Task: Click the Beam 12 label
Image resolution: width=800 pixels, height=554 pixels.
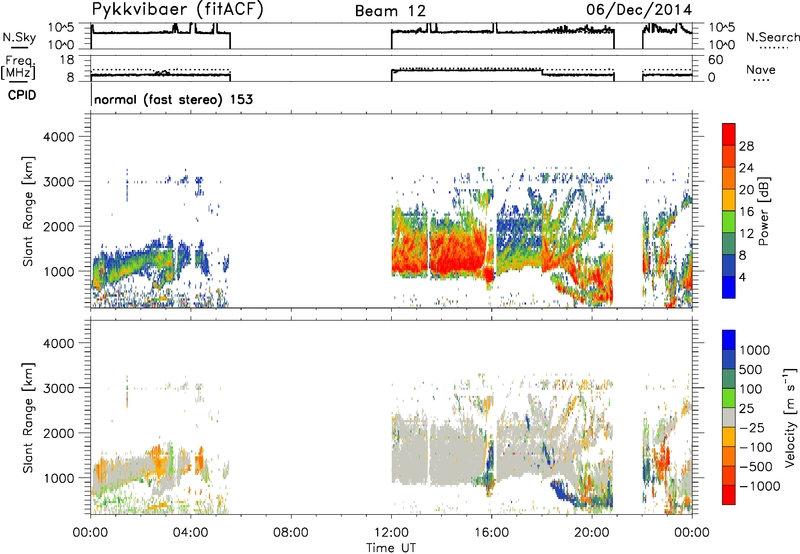Action: click(x=390, y=11)
